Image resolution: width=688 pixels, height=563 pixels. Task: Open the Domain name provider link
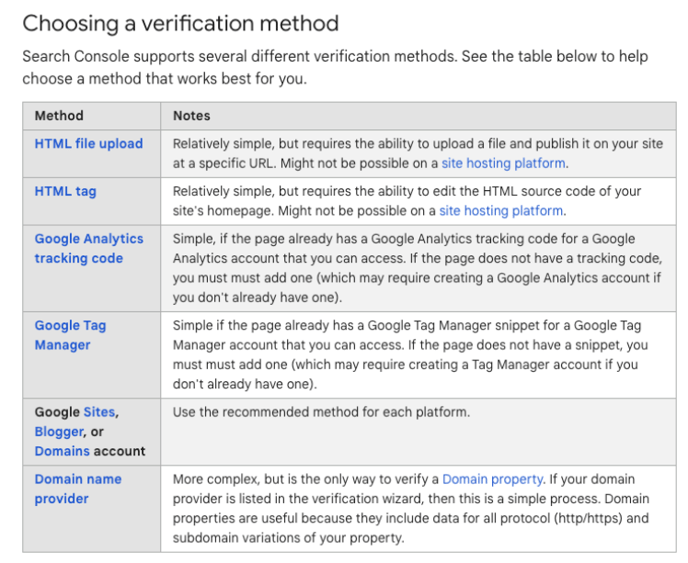[77, 489]
